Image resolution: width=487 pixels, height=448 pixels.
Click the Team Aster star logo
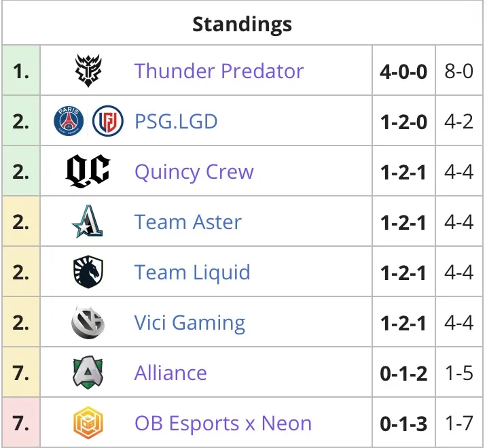click(88, 222)
